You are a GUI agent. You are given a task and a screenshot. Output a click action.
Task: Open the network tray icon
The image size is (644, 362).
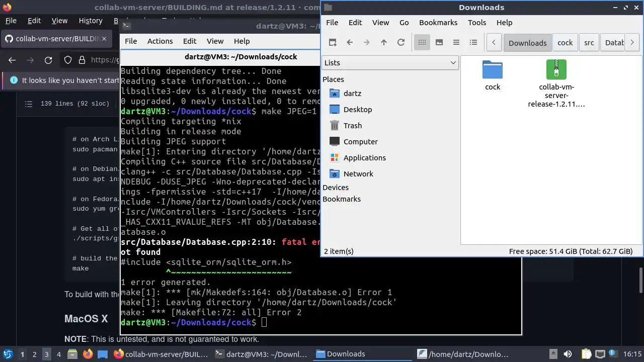click(x=601, y=354)
